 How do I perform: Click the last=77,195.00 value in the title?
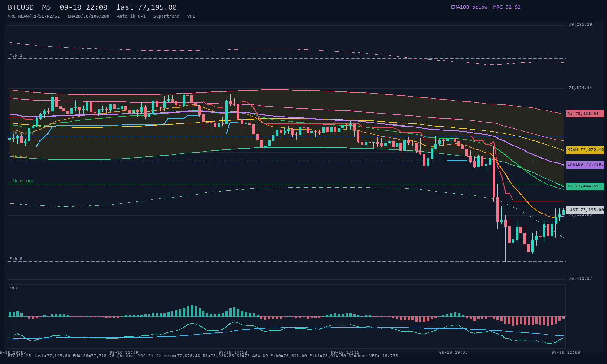[147, 7]
